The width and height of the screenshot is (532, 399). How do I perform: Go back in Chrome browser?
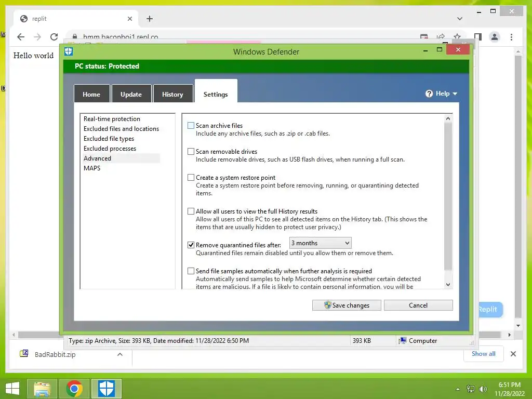point(21,37)
